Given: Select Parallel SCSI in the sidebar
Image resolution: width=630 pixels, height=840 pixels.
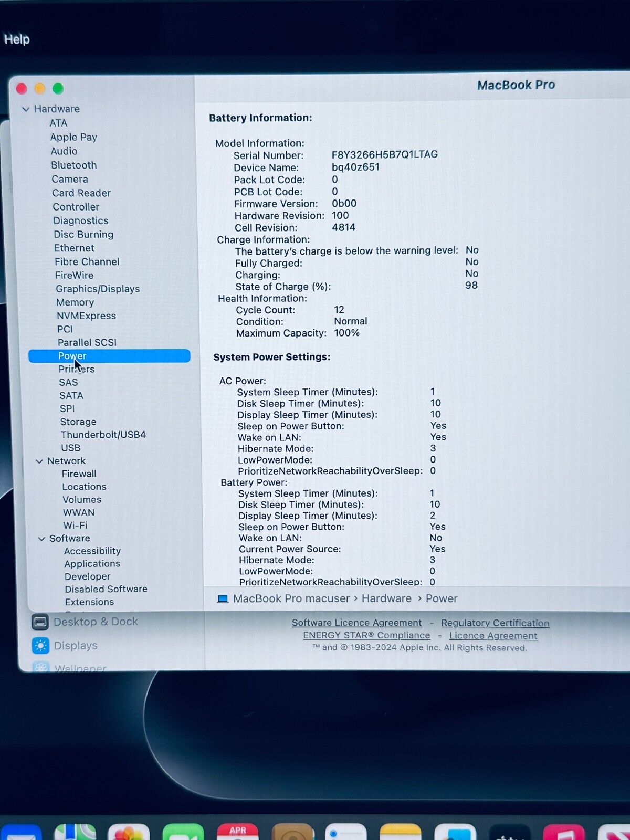Looking at the screenshot, I should 87,342.
